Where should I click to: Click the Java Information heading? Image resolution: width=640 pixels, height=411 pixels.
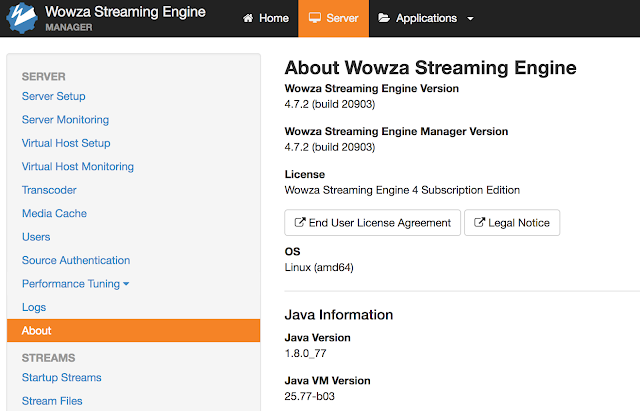tap(338, 315)
